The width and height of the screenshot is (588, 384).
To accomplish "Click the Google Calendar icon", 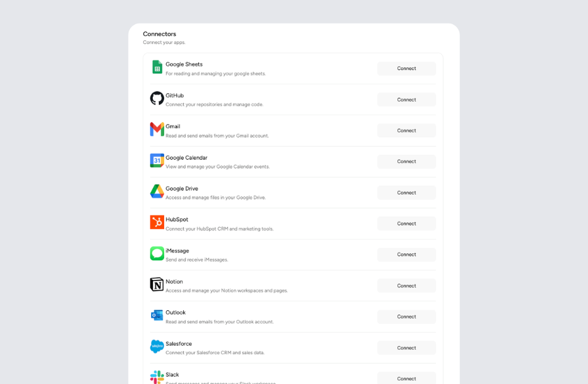I will [157, 160].
